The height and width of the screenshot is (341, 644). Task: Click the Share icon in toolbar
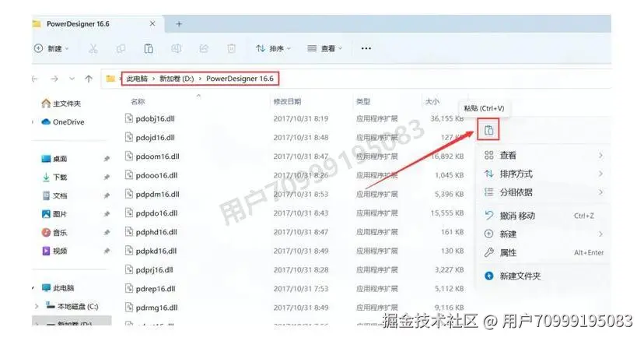click(x=204, y=48)
